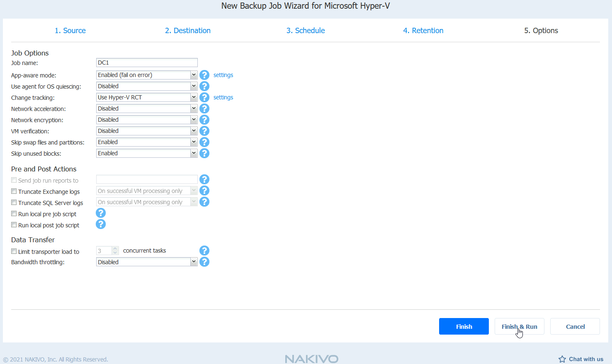
Task: Open help for Bandwidth throttling
Action: (x=204, y=262)
